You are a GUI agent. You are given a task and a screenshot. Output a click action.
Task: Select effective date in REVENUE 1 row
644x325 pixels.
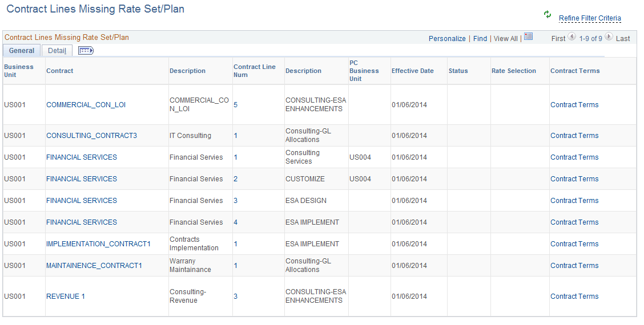pos(409,296)
